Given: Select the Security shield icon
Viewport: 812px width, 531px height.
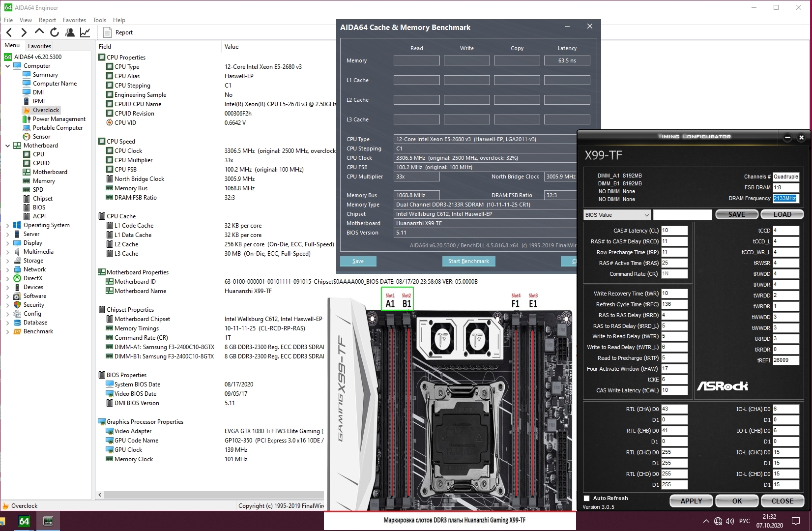Looking at the screenshot, I should pos(17,305).
